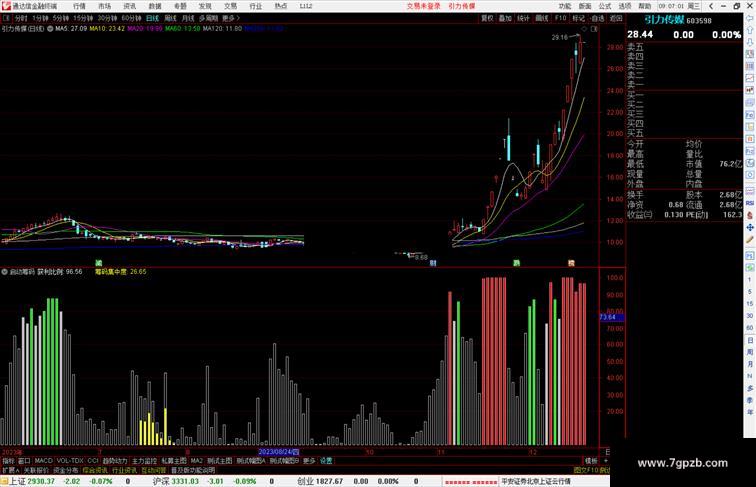This screenshot has width=756, height=487.
Task: Select the 周 period in the right sidebar
Action: point(750,352)
